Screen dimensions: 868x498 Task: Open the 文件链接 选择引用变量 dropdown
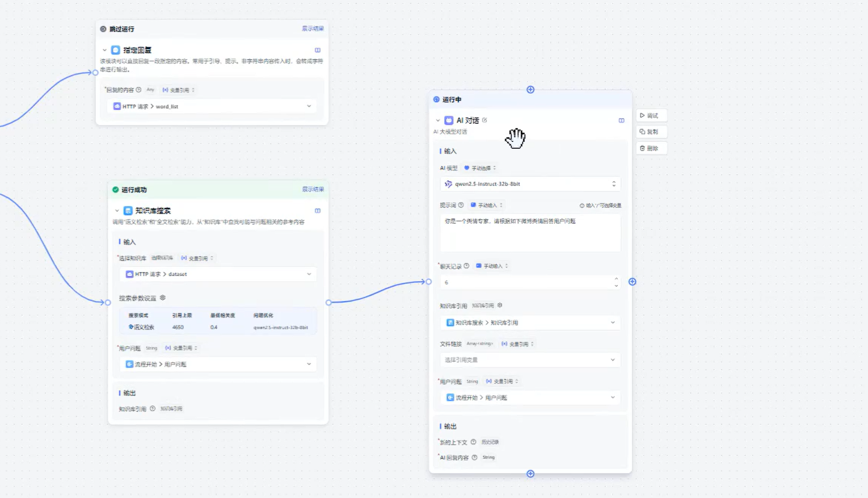pyautogui.click(x=530, y=360)
